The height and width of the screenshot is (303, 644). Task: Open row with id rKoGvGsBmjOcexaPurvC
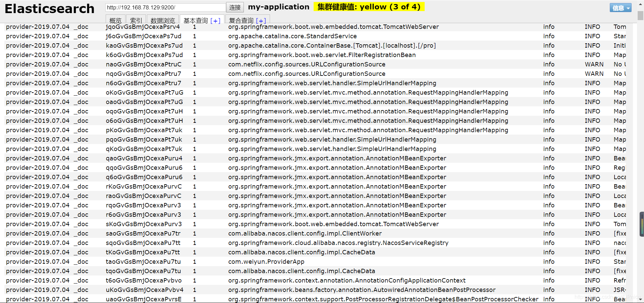(144, 187)
